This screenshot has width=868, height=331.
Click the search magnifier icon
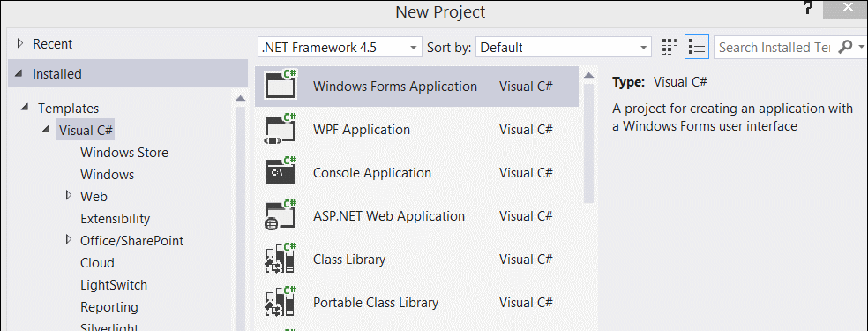[845, 47]
